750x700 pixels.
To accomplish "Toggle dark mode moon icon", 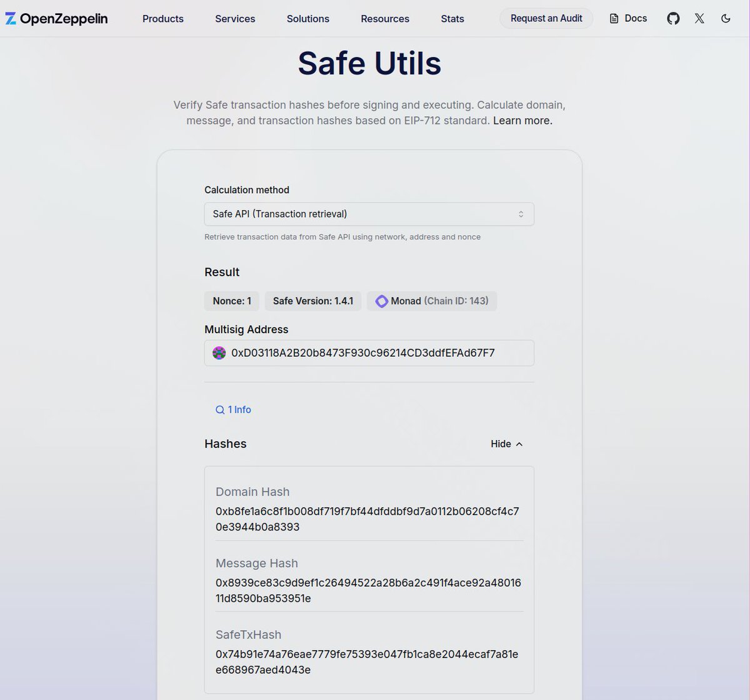I will click(x=726, y=19).
